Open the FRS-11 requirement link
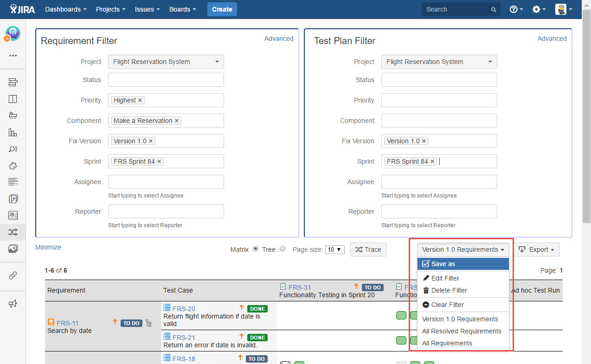 click(x=68, y=323)
